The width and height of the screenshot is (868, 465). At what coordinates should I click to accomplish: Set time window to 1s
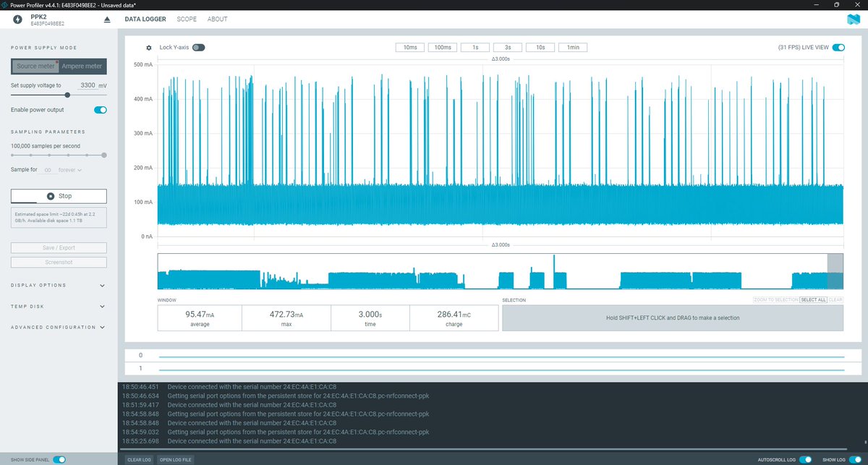coord(475,48)
